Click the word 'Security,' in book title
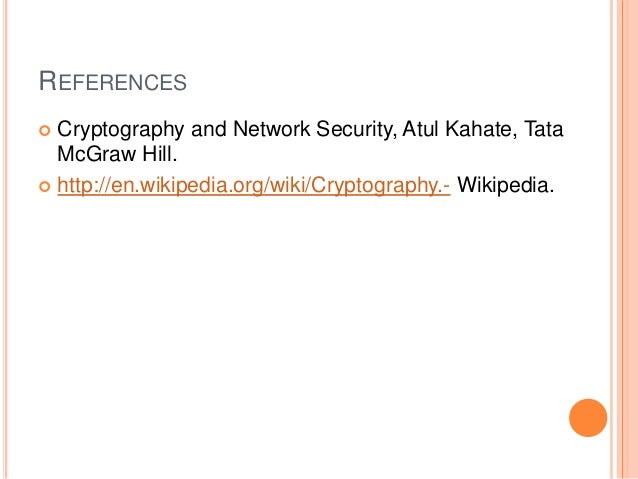Viewport: 638px width, 479px height. 356,130
